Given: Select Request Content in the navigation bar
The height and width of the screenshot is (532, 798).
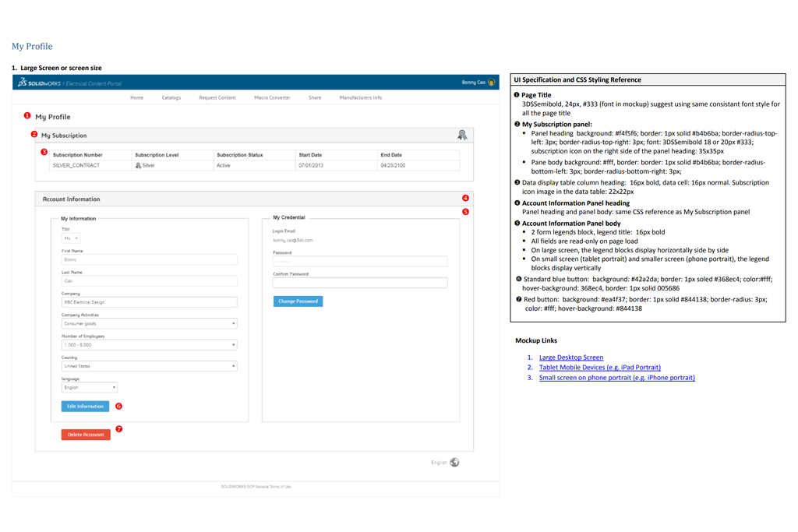Looking at the screenshot, I should (x=217, y=97).
